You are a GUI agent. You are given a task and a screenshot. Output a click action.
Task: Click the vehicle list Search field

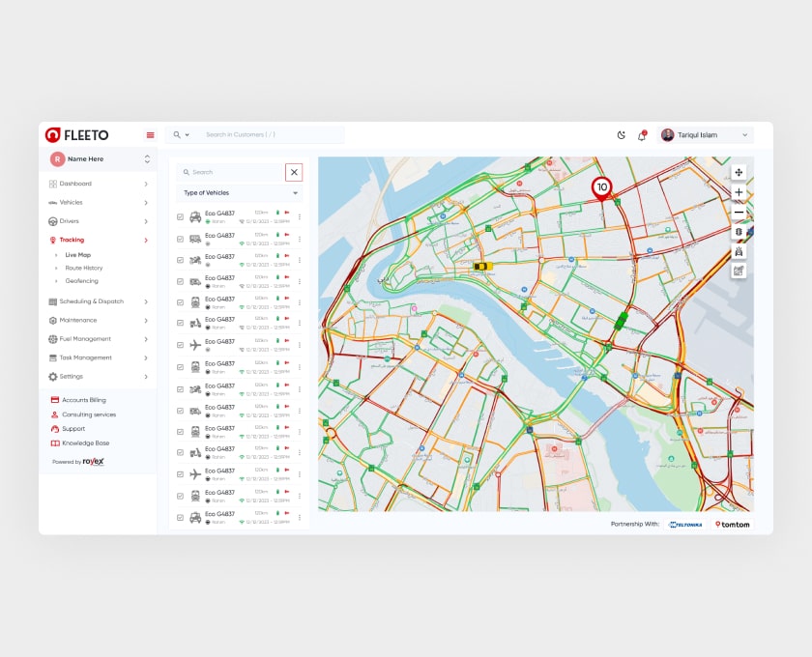(x=230, y=172)
